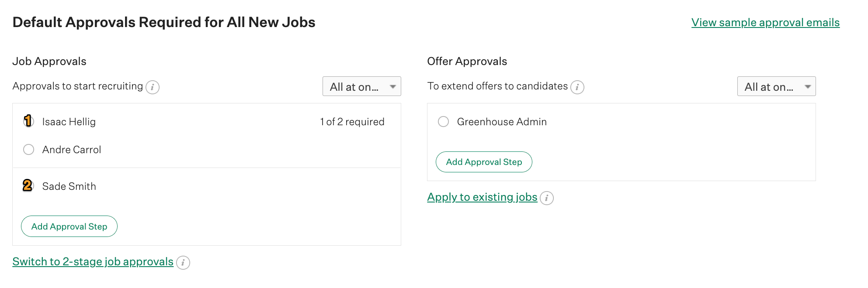Image resolution: width=868 pixels, height=288 pixels.
Task: Click info icon next to Switch to 2-stage
Action: point(183,263)
